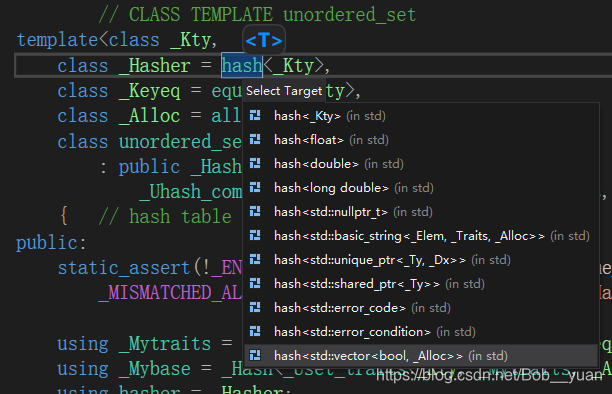Choose hash<double> from target list

[421, 164]
